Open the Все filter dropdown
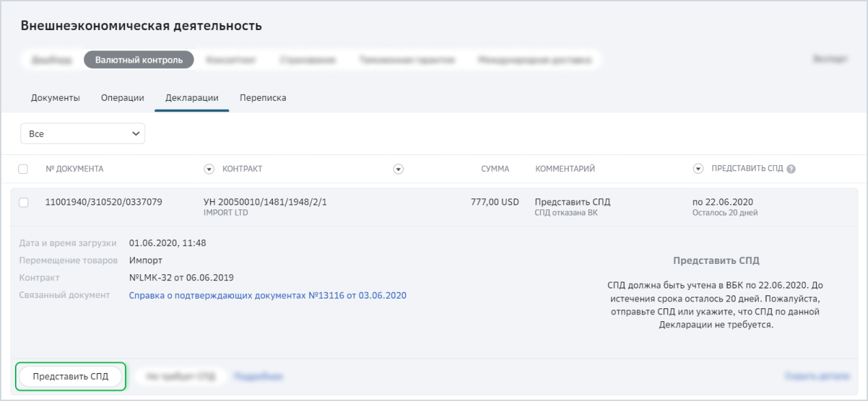 pos(83,134)
